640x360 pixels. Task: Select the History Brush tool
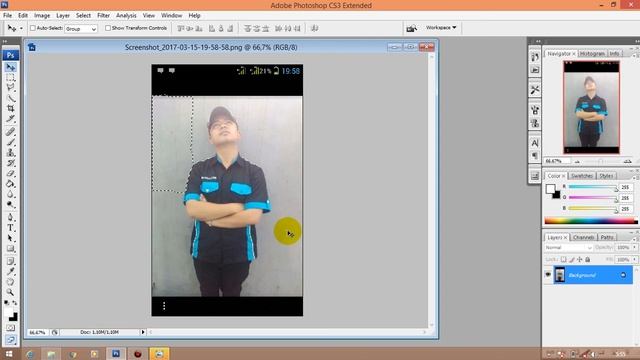click(x=11, y=163)
